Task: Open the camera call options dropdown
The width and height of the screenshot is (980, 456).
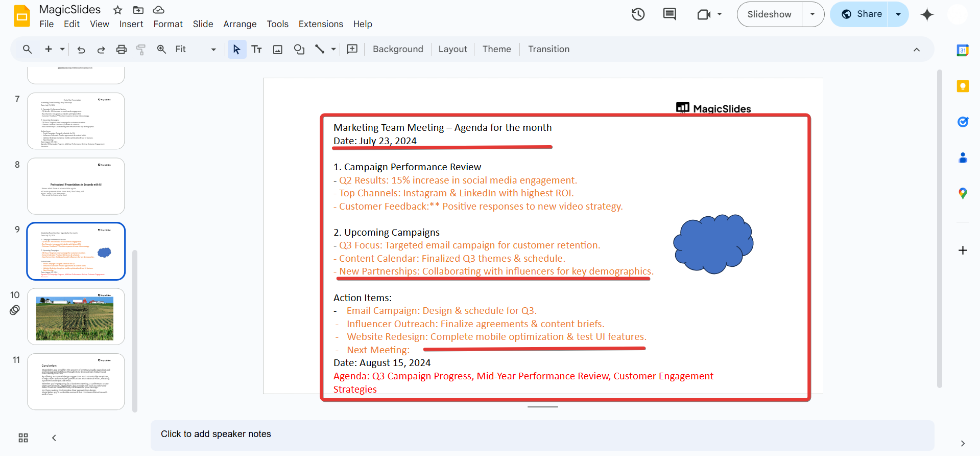Action: coord(720,14)
